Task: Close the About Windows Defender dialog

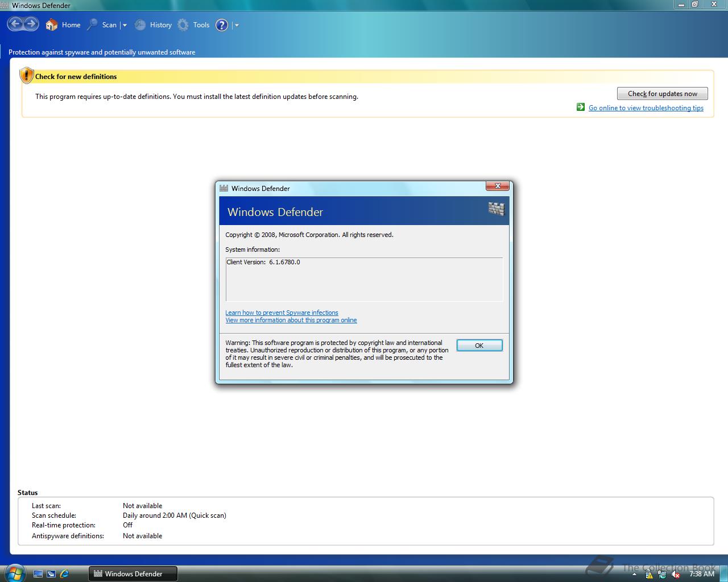Action: pyautogui.click(x=498, y=186)
